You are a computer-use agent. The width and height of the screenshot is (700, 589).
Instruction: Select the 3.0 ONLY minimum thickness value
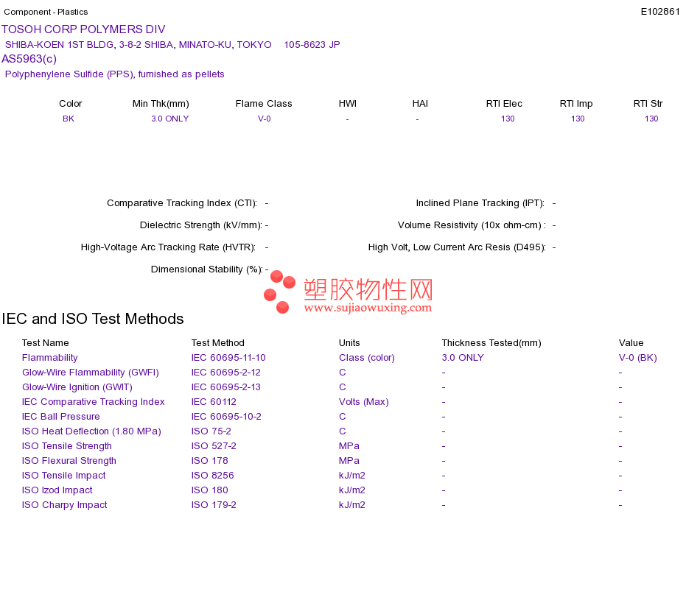pyautogui.click(x=170, y=119)
